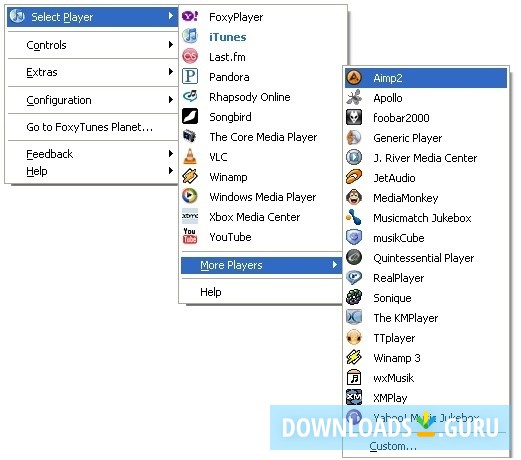Expand the Controls submenu arrow
521x460 pixels.
pos(171,44)
